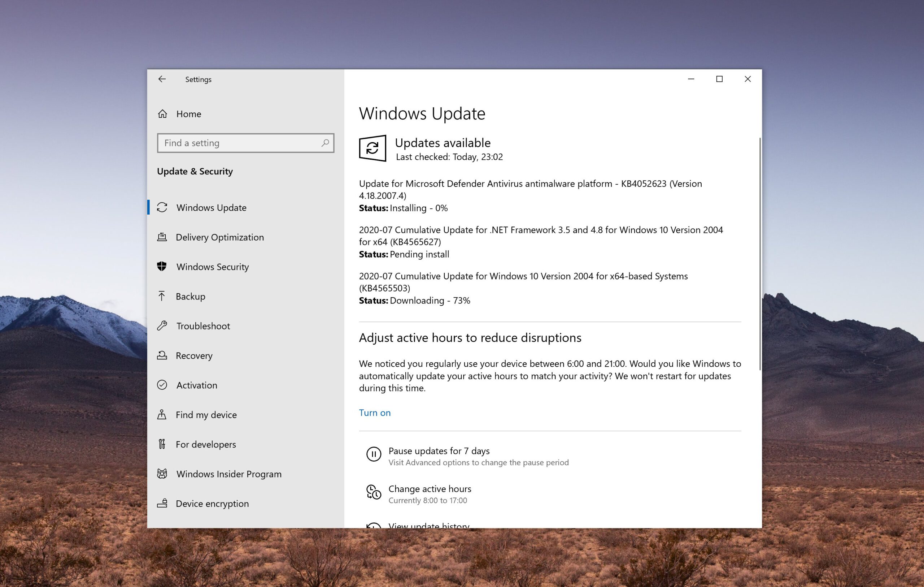Click the KB4565503 cumulative update entry
This screenshot has width=924, height=587.
(523, 282)
